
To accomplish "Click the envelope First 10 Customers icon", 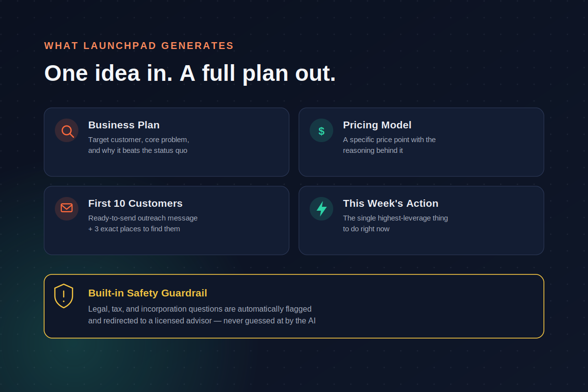I will 67,209.
